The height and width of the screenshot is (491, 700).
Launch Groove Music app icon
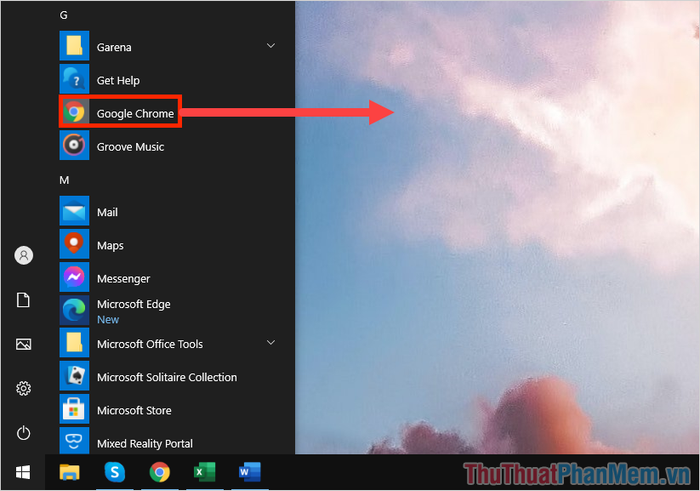[x=74, y=145]
